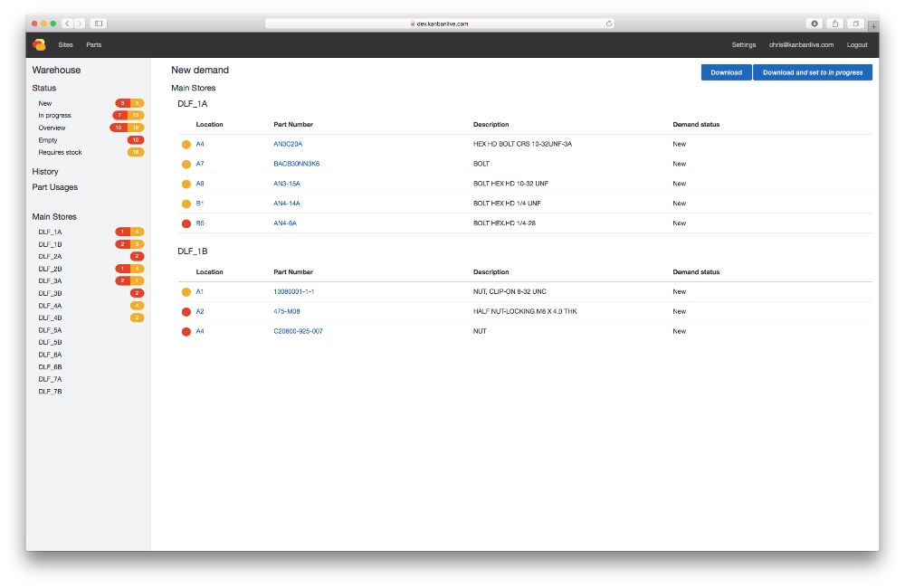The image size is (905, 588).
Task: Click the red status dot for location B5
Action: pyautogui.click(x=186, y=223)
